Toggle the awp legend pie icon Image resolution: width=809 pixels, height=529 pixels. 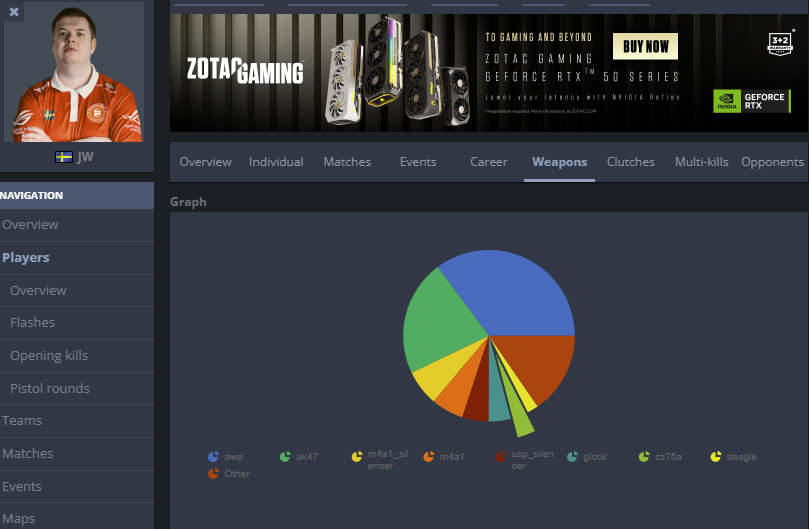pos(213,457)
